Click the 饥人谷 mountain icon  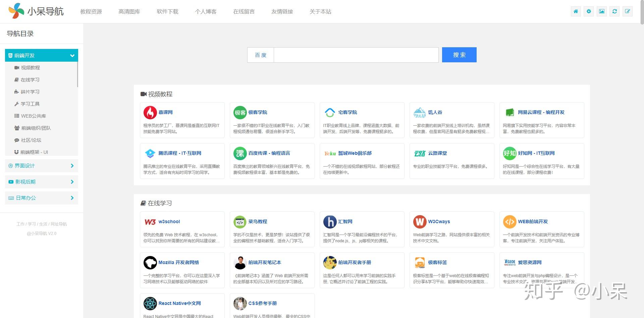420,113
